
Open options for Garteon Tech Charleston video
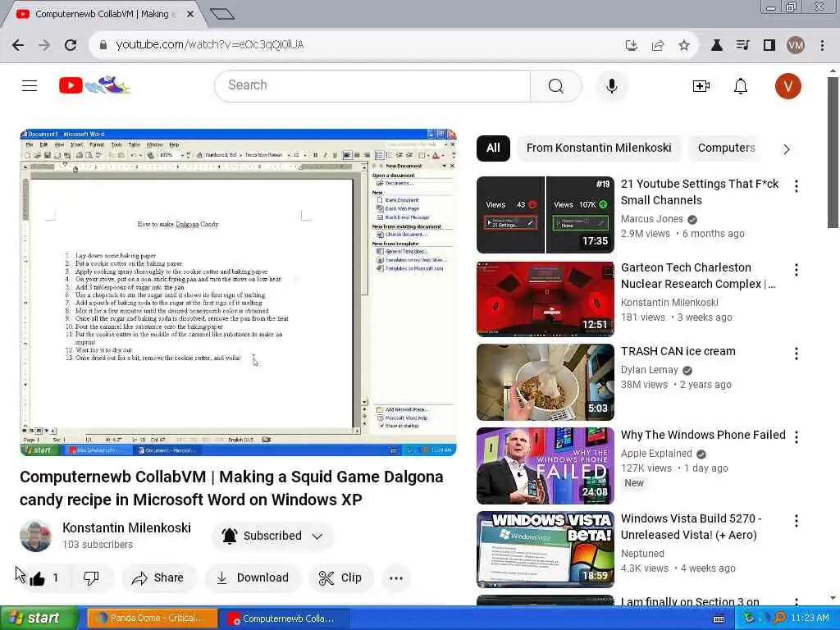click(796, 269)
